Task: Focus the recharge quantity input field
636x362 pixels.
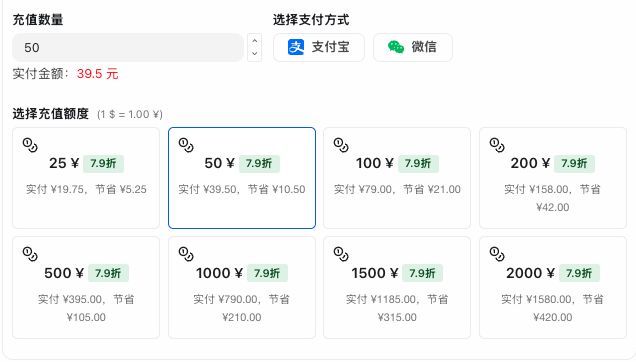Action: (128, 47)
